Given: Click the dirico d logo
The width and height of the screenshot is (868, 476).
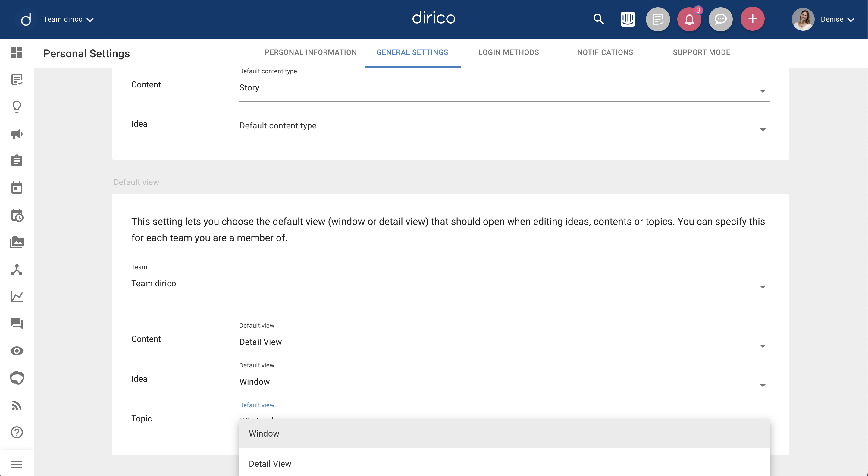Looking at the screenshot, I should click(26, 19).
